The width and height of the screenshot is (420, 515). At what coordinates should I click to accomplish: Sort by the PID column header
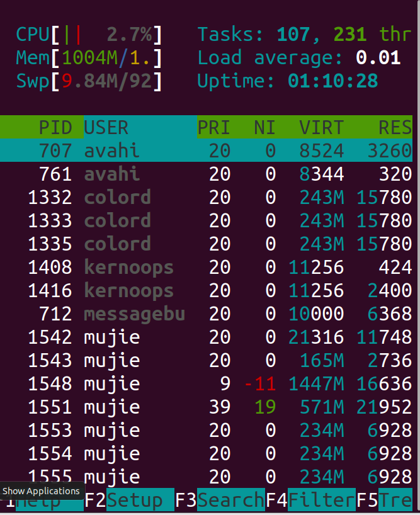56,127
